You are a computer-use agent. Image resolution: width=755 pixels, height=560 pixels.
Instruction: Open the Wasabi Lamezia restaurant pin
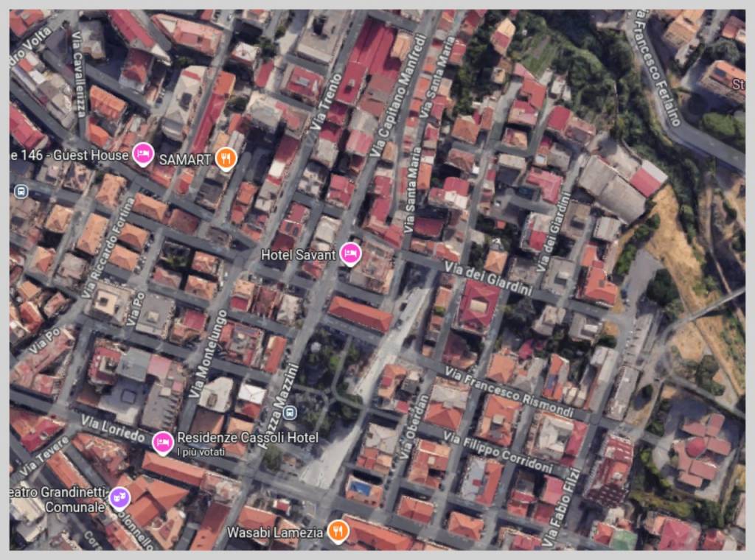pyautogui.click(x=338, y=531)
